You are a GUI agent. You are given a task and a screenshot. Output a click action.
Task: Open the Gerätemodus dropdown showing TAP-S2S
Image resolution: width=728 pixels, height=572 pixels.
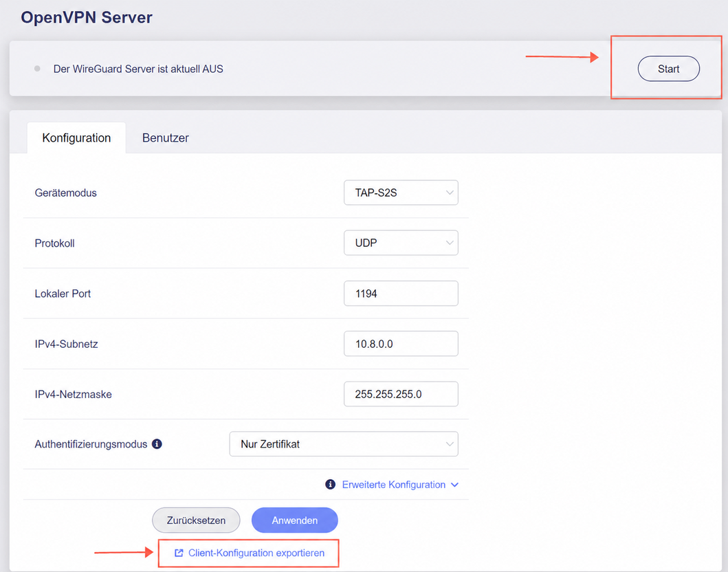pyautogui.click(x=401, y=192)
